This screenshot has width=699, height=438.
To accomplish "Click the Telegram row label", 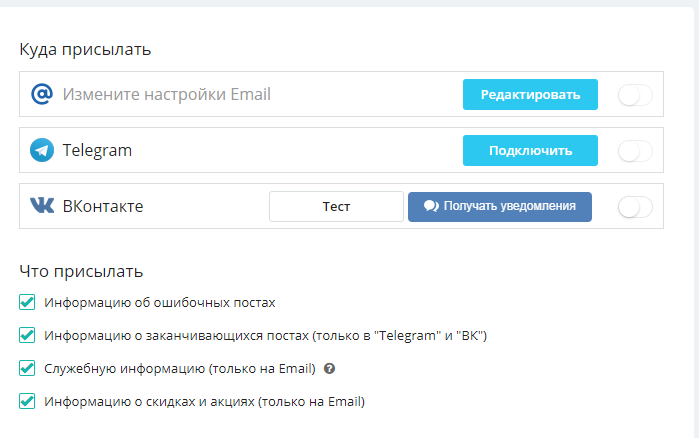I will [97, 151].
